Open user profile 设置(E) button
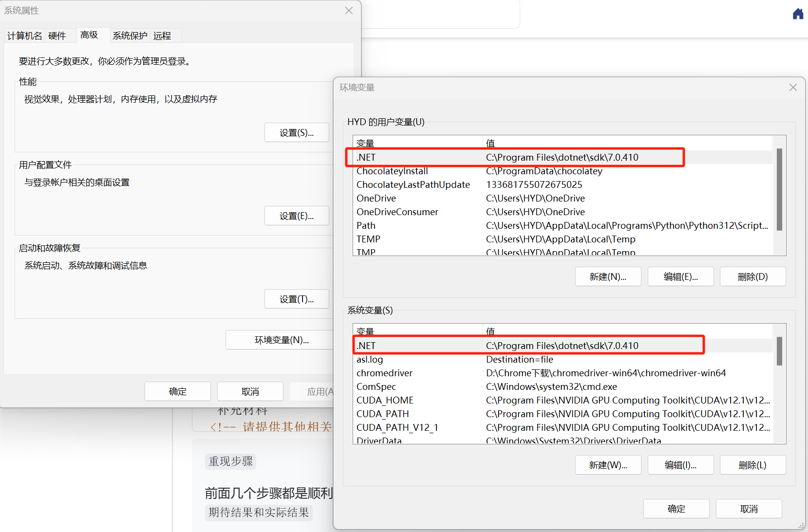This screenshot has height=532, width=808. 296,216
